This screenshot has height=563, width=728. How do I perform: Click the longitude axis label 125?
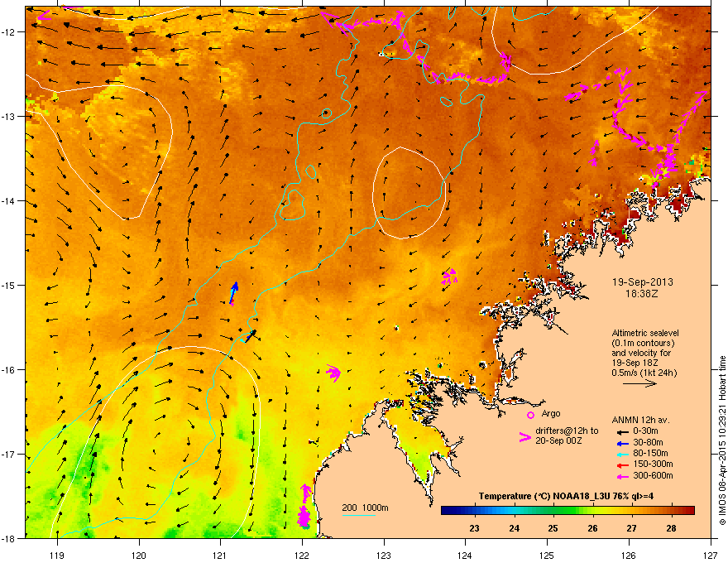tap(547, 555)
